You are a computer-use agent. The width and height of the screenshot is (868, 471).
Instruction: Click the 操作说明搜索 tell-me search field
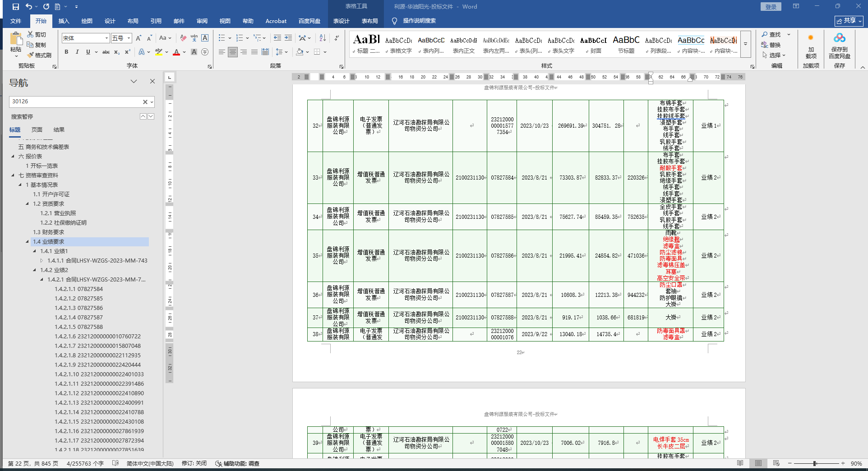(x=419, y=21)
